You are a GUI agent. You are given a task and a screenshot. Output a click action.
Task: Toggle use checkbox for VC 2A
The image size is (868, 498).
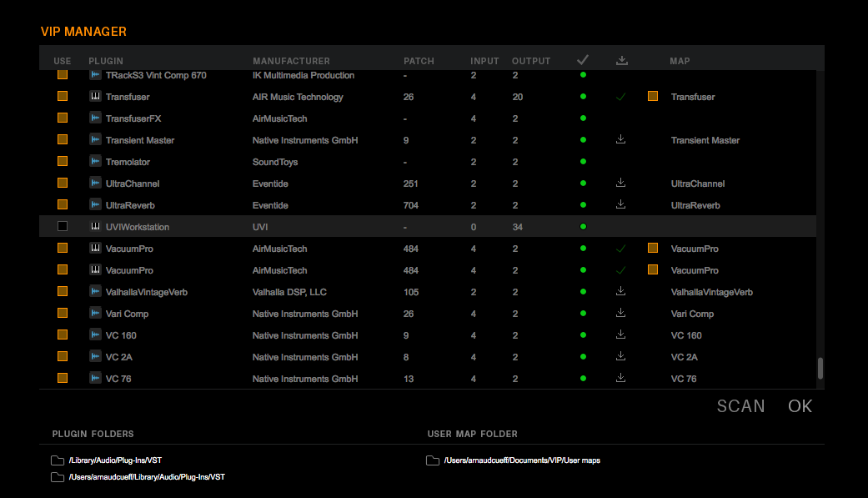click(63, 355)
